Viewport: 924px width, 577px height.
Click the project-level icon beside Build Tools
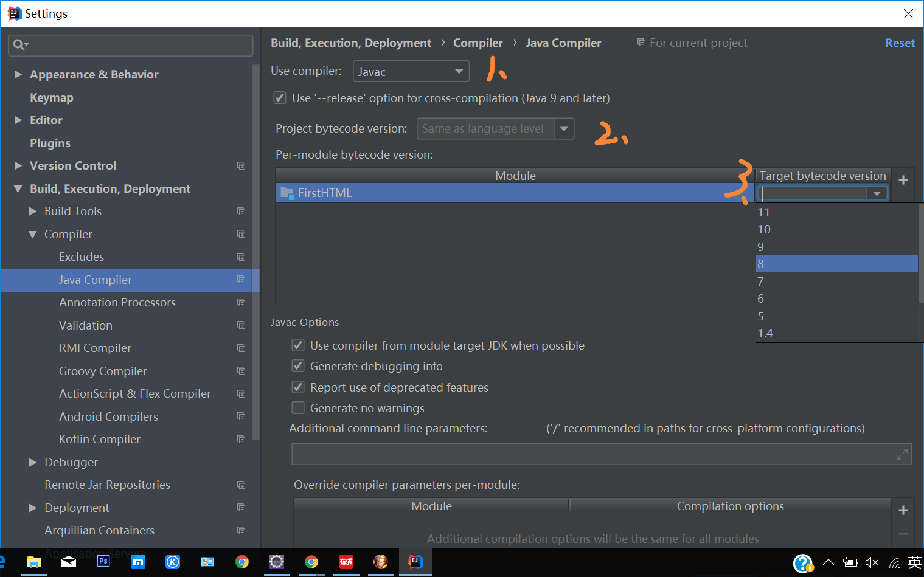(x=241, y=211)
